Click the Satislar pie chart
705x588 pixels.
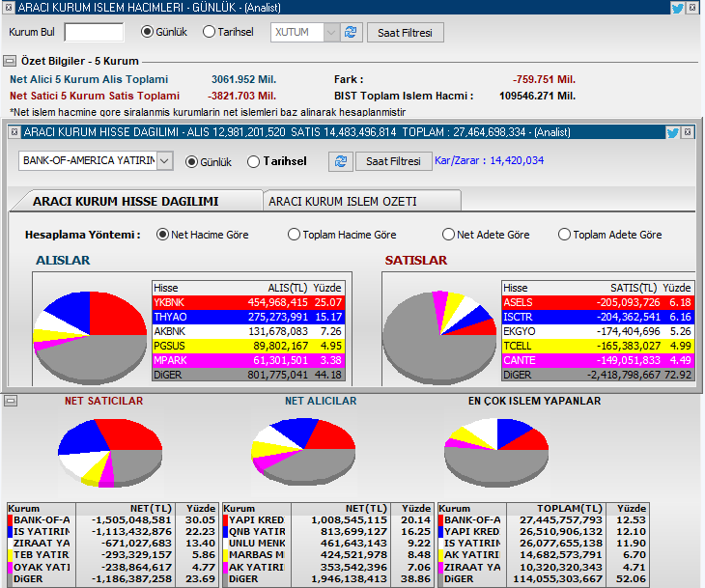point(439,338)
